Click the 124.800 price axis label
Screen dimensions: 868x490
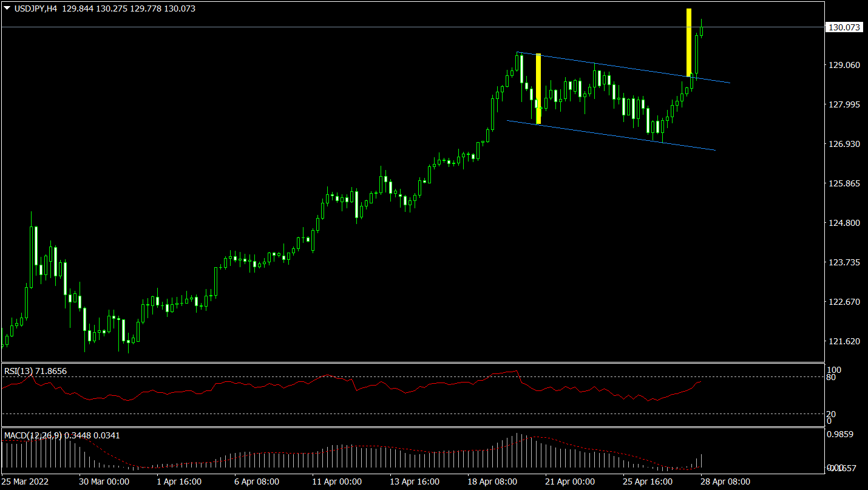[x=845, y=223]
